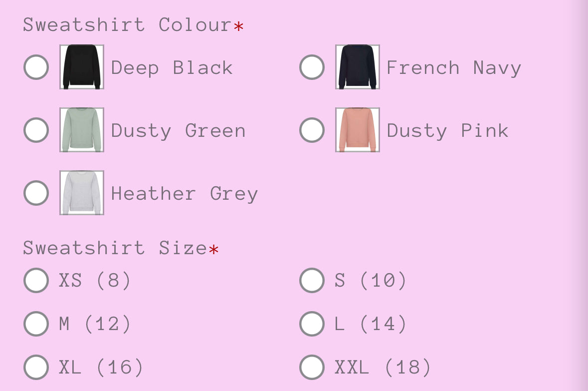This screenshot has width=588, height=391.
Task: Click the Dusty Green sweatshirt thumbnail
Action: (82, 130)
